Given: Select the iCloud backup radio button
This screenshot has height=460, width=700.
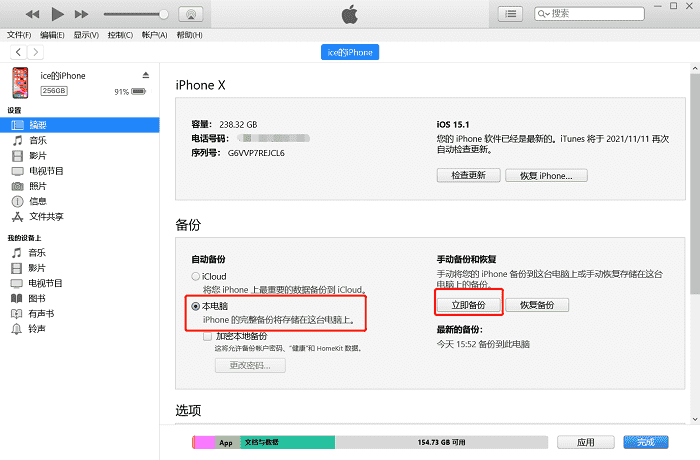Looking at the screenshot, I should coord(196,276).
